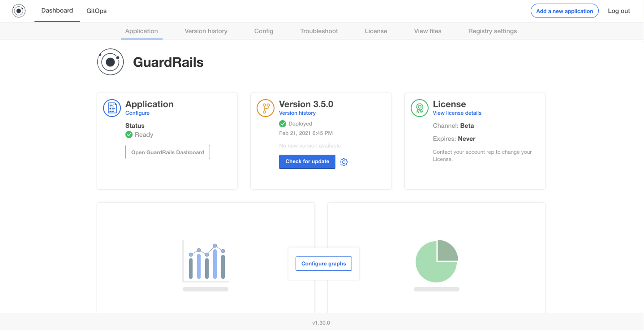644x330 pixels.
Task: Switch to the Application tab
Action: (x=142, y=31)
